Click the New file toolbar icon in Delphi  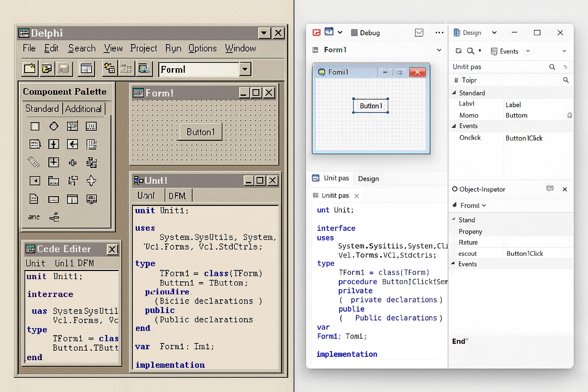point(29,69)
